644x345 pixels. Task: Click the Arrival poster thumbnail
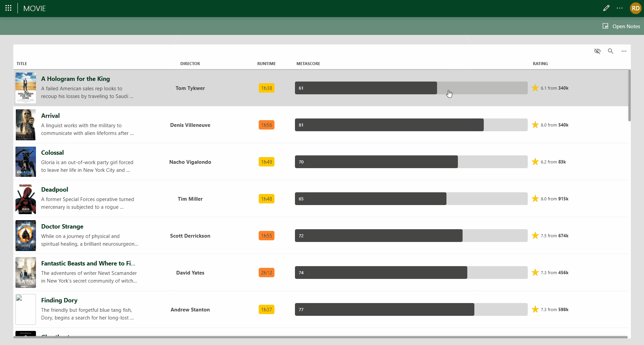point(26,125)
